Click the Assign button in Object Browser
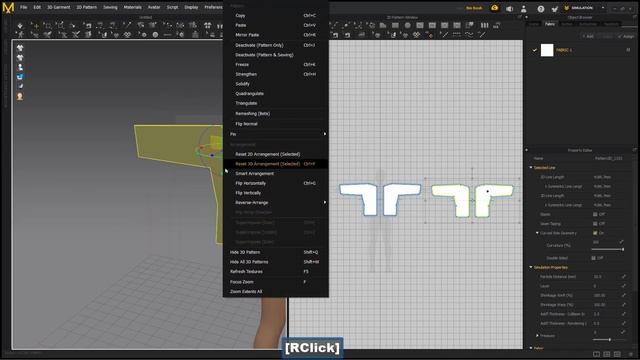Screen dimensions: 640x360 [x=626, y=36]
